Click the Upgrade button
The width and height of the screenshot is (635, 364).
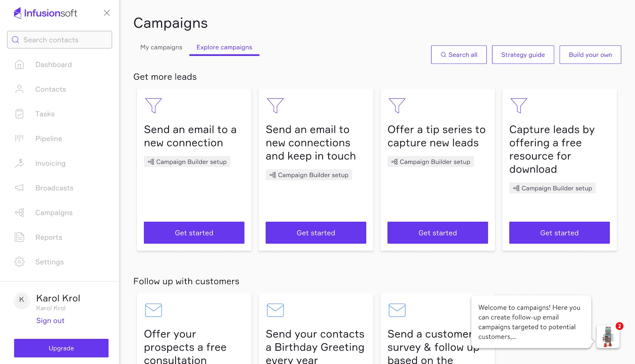point(61,348)
